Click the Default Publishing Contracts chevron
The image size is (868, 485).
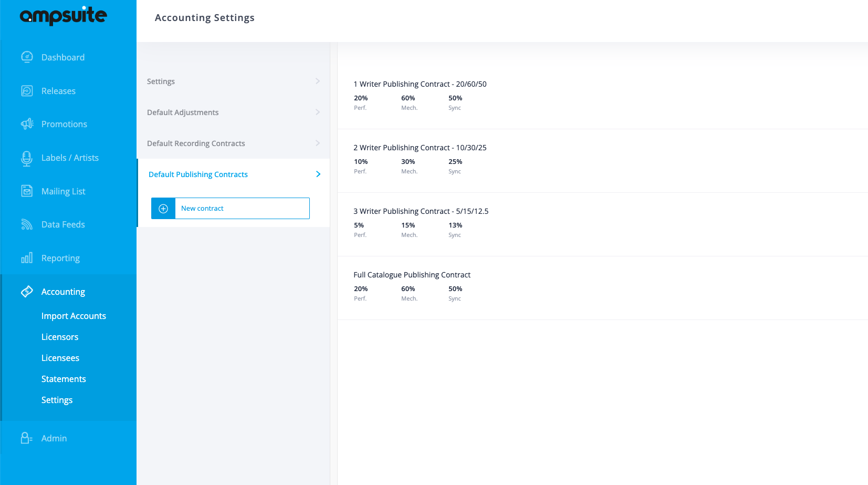click(318, 174)
